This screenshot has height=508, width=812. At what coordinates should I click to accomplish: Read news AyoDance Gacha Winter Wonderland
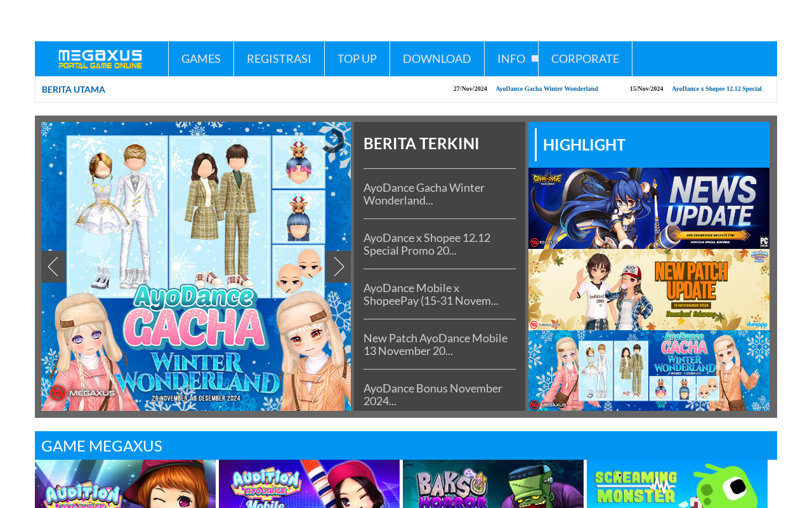(424, 194)
